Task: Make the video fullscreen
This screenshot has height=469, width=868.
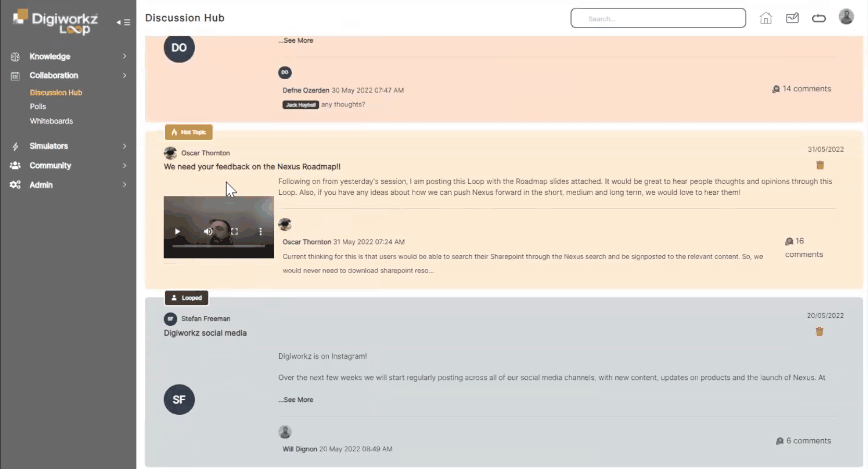Action: coord(234,231)
